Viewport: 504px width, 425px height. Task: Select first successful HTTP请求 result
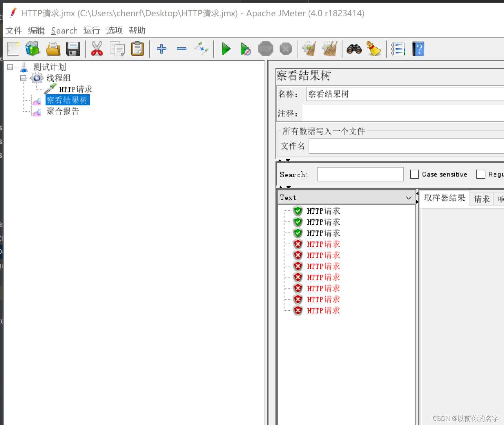pos(323,211)
